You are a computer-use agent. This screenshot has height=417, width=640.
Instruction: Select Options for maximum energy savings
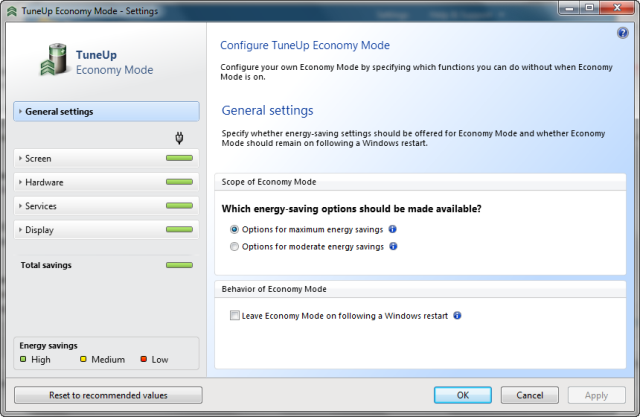(234, 229)
